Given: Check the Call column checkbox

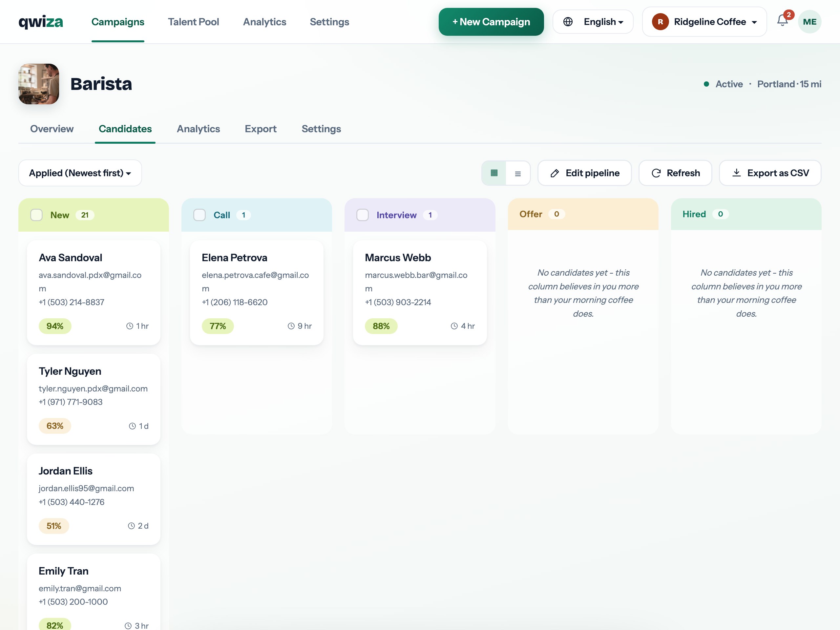Looking at the screenshot, I should click(x=199, y=215).
